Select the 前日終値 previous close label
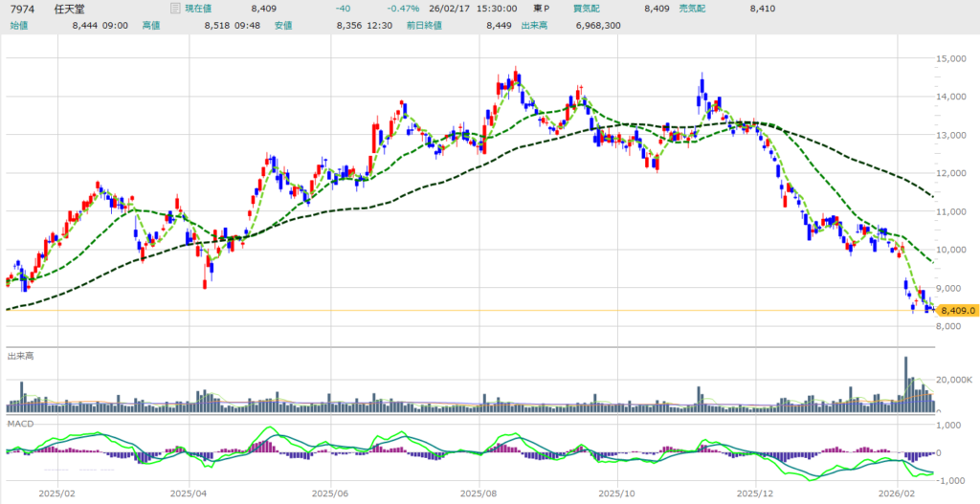This screenshot has height=504, width=980. click(424, 25)
